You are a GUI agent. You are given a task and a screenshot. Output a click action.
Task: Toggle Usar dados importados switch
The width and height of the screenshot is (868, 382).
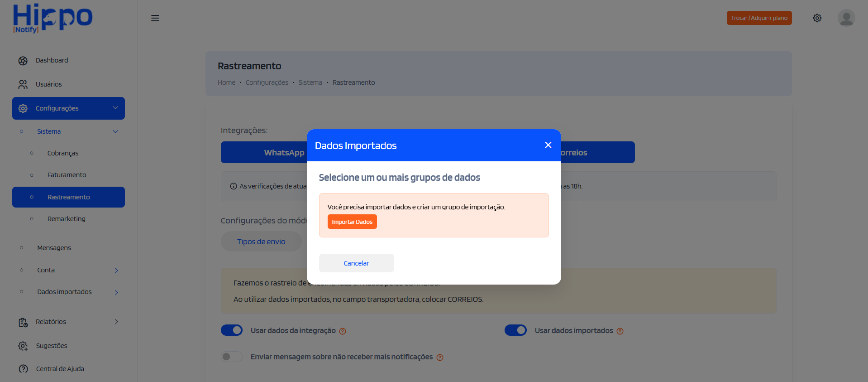click(x=515, y=330)
